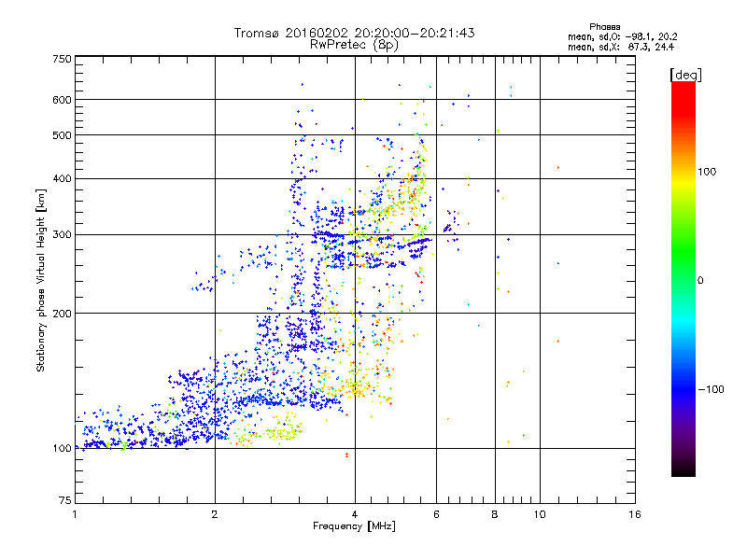Screen dimensions: 747x560
Task: Click the 'mean, sd,O: -98.1, 20.2' statistics line
Action: click(622, 36)
